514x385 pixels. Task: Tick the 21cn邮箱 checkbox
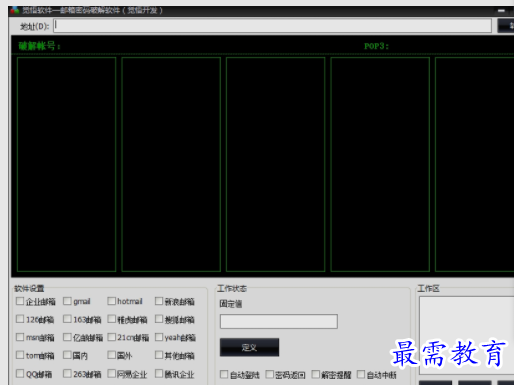[111, 337]
